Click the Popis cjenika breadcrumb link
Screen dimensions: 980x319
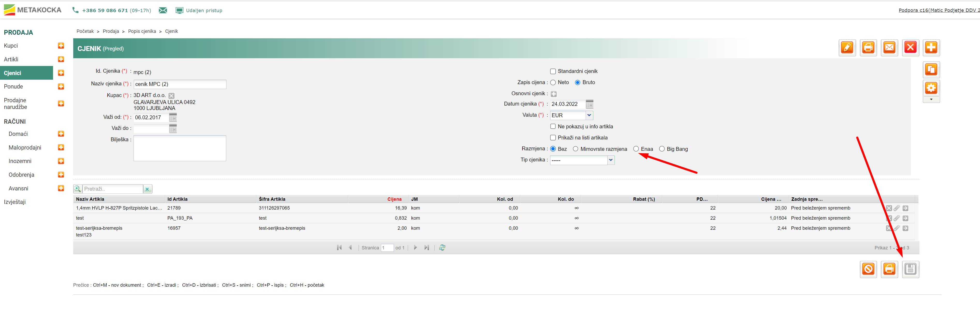142,31
